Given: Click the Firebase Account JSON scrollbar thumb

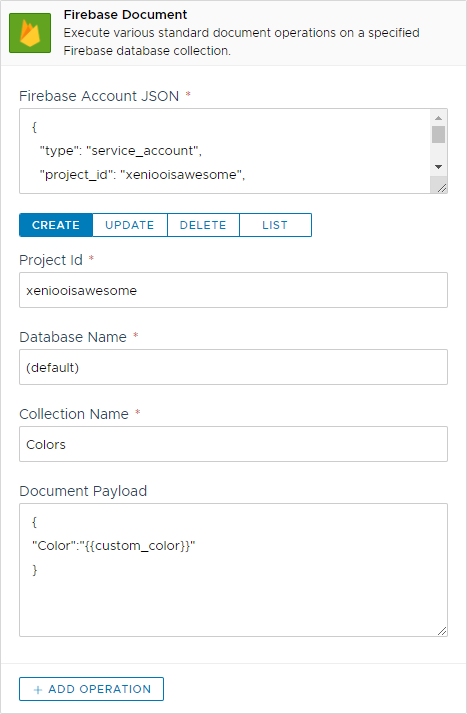Looking at the screenshot, I should pyautogui.click(x=438, y=135).
